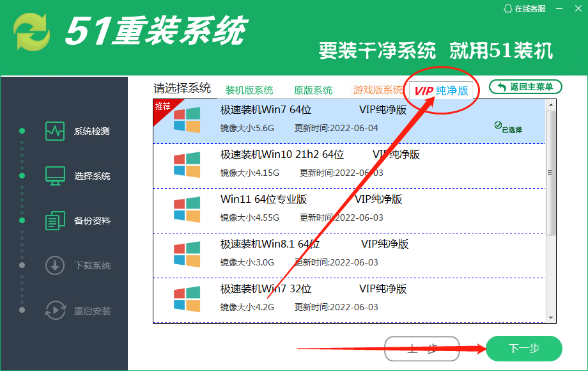The height and width of the screenshot is (371, 588).
Task: Select the 极速装机Win10 21h2 64位 system title
Action: point(282,154)
